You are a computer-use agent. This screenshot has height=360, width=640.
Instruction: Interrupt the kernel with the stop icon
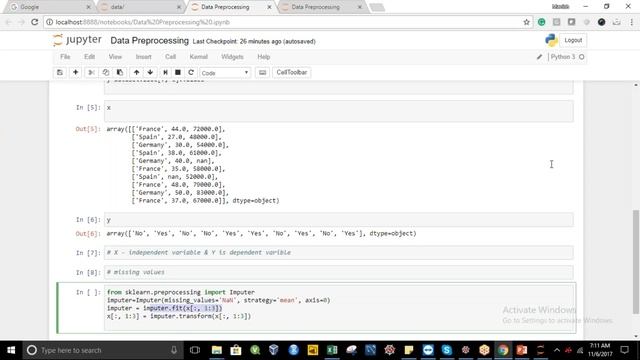pyautogui.click(x=178, y=73)
